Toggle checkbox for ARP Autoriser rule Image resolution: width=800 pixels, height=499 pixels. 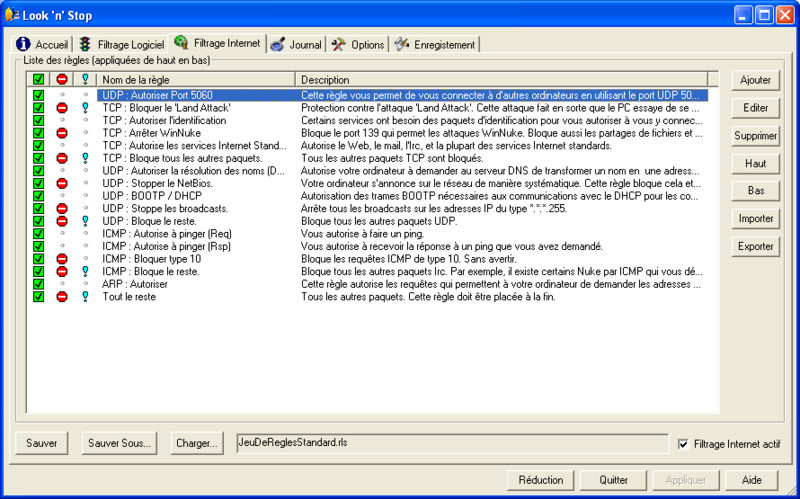38,284
